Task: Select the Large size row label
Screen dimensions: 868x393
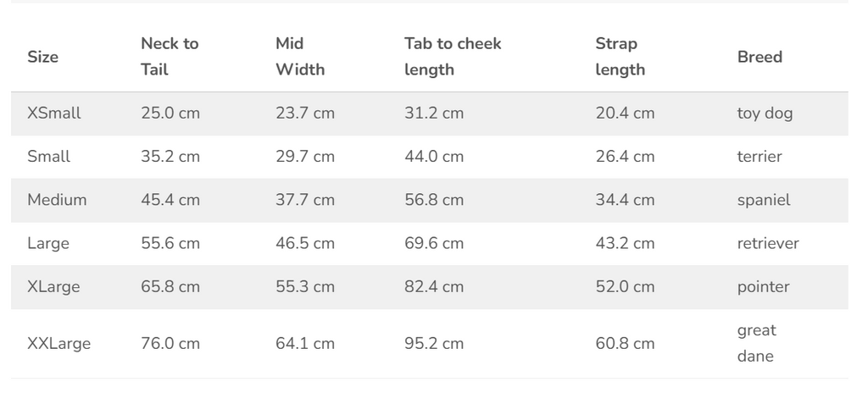Action: point(48,244)
